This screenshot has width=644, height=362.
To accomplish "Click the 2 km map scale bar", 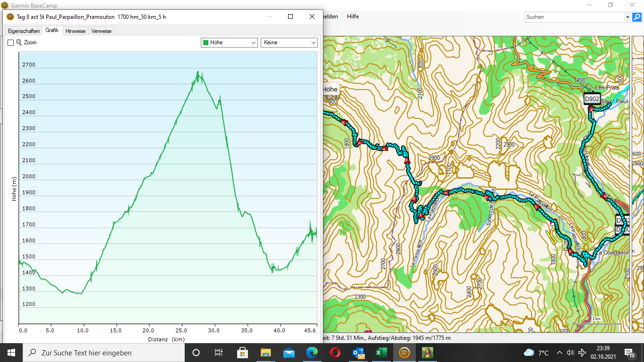I will [596, 321].
